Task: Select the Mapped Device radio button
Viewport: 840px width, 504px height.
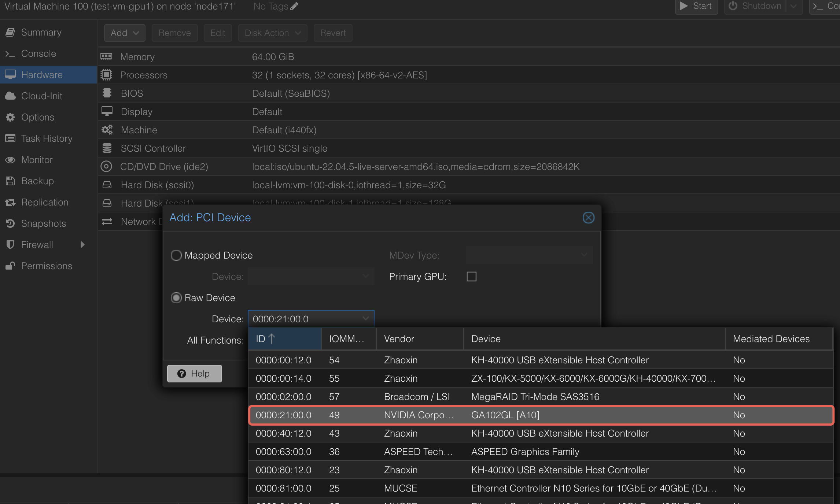Action: coord(176,255)
